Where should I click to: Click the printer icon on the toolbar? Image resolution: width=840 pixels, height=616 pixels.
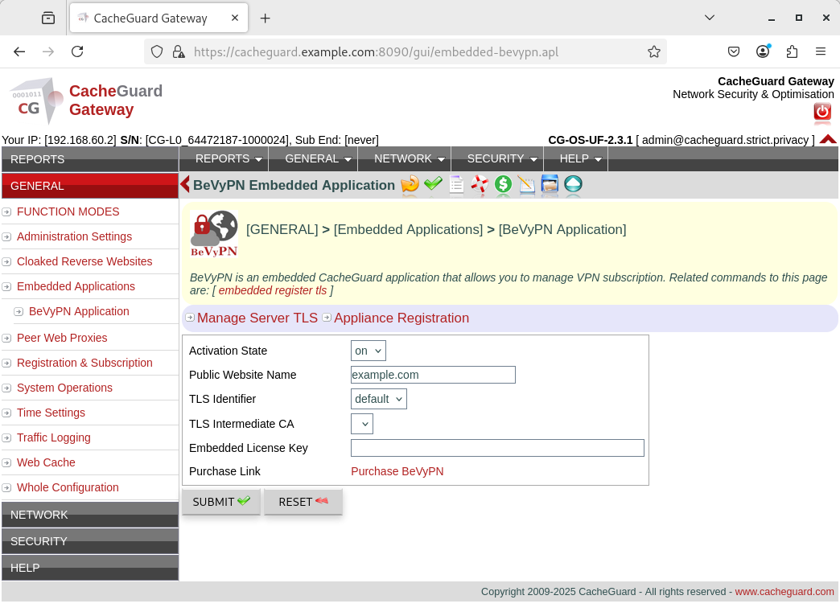point(550,185)
